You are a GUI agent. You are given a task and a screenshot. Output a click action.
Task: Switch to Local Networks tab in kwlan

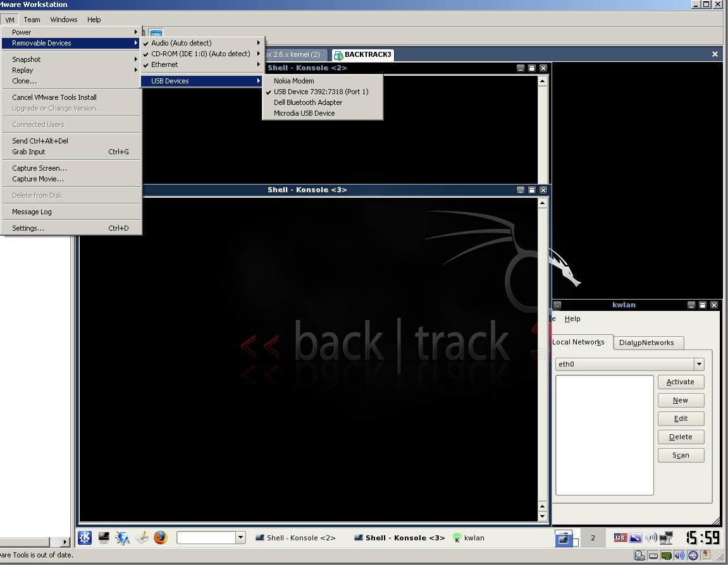point(581,342)
